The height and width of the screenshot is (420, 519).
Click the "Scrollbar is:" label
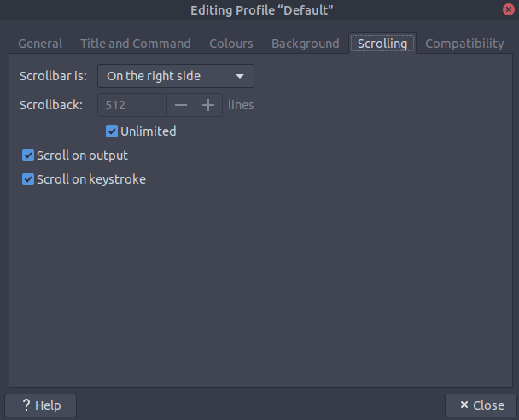click(54, 76)
